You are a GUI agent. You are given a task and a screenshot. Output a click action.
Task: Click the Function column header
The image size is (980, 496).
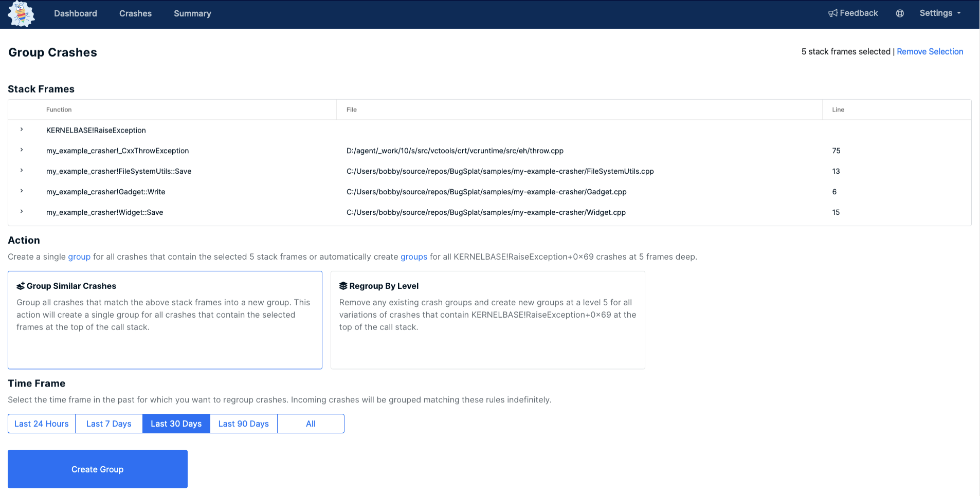pyautogui.click(x=59, y=109)
